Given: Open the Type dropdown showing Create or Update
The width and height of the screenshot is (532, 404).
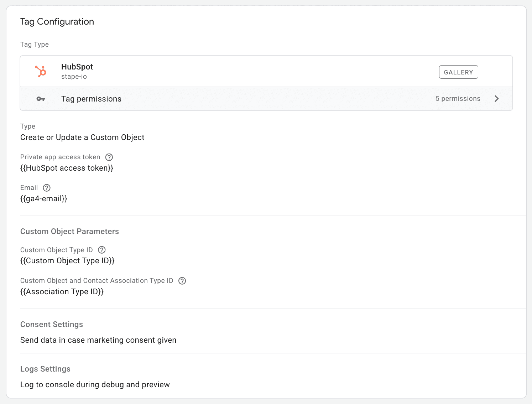Looking at the screenshot, I should (82, 137).
